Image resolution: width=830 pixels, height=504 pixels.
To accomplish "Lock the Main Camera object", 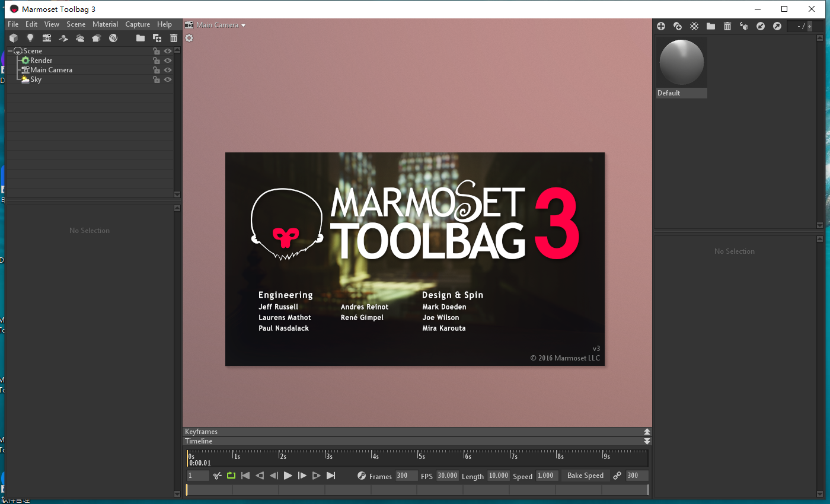I will coord(157,70).
